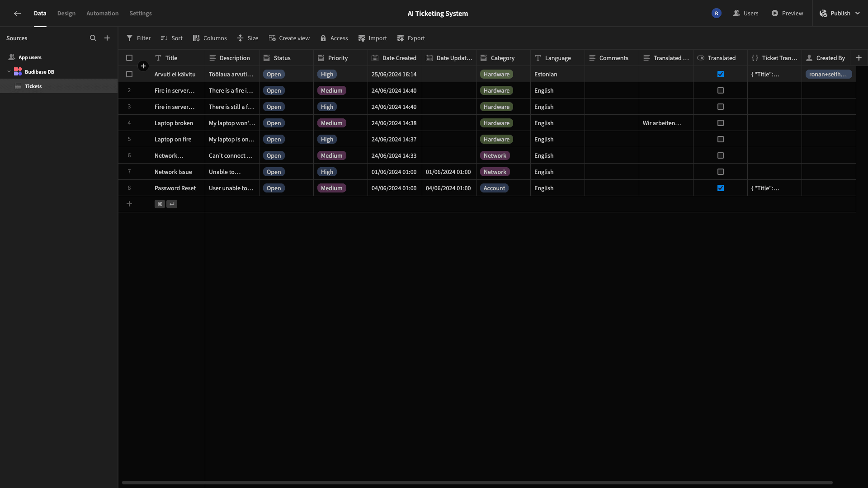Open Access permissions
The width and height of the screenshot is (868, 488).
click(x=334, y=38)
